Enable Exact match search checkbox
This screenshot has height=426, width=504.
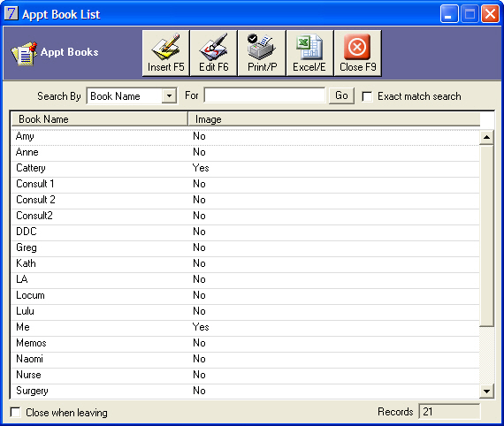click(x=367, y=96)
